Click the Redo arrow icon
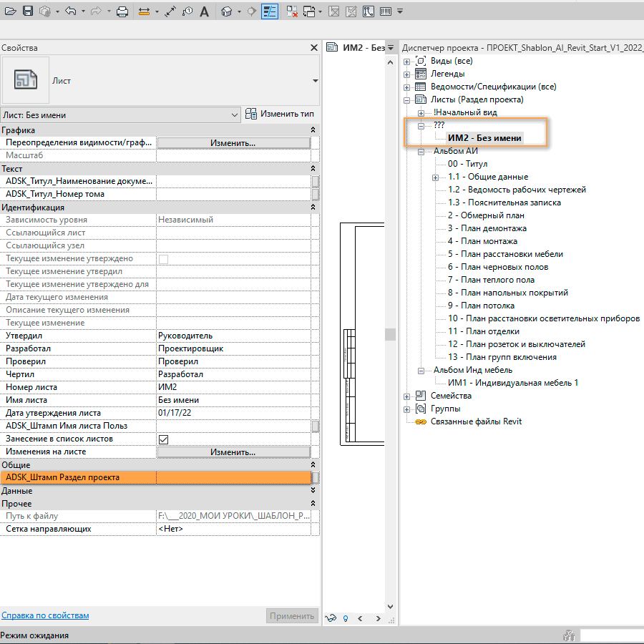 [96, 11]
